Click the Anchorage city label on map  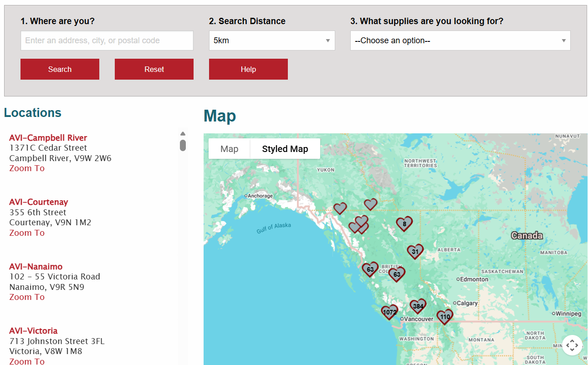coord(260,196)
